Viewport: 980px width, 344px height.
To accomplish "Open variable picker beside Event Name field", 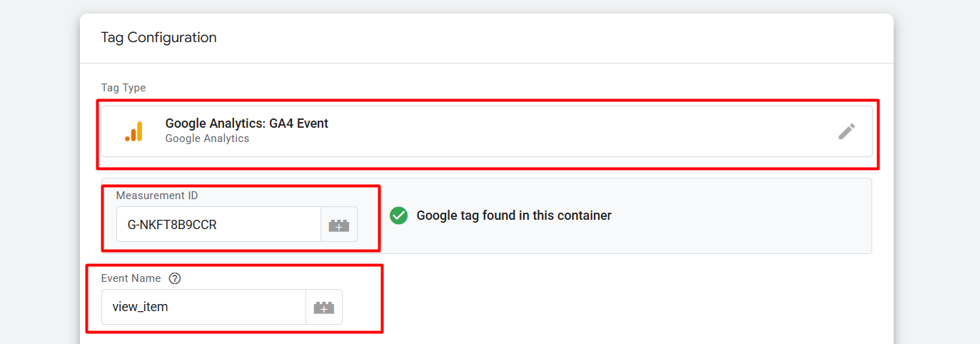I will (x=324, y=308).
